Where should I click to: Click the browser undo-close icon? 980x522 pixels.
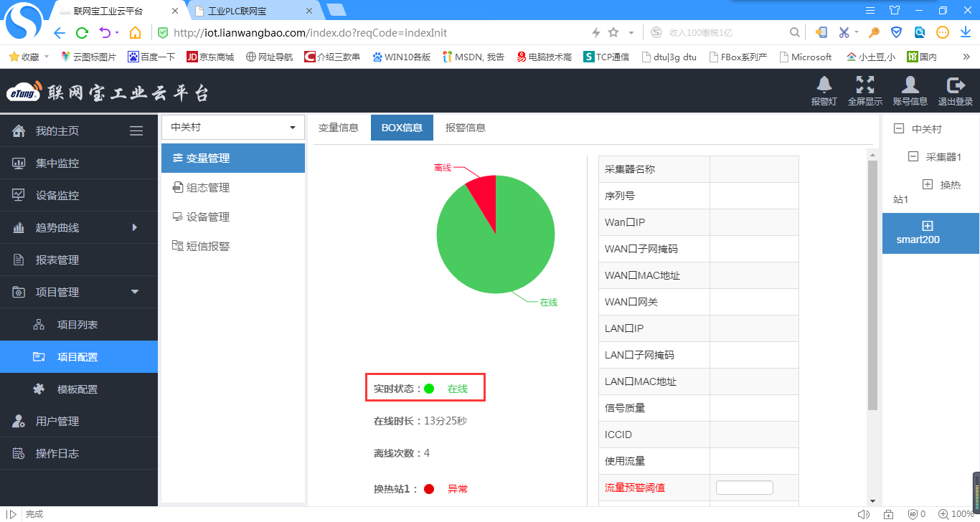105,33
